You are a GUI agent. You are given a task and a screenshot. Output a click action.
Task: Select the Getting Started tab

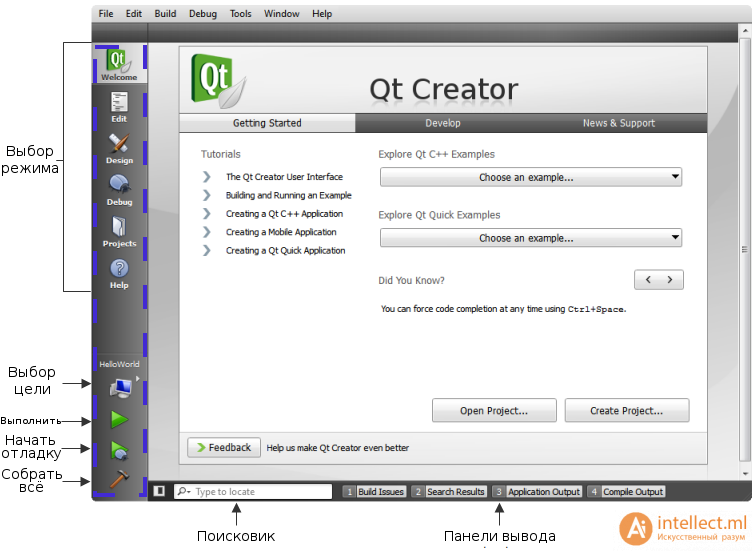click(x=267, y=123)
